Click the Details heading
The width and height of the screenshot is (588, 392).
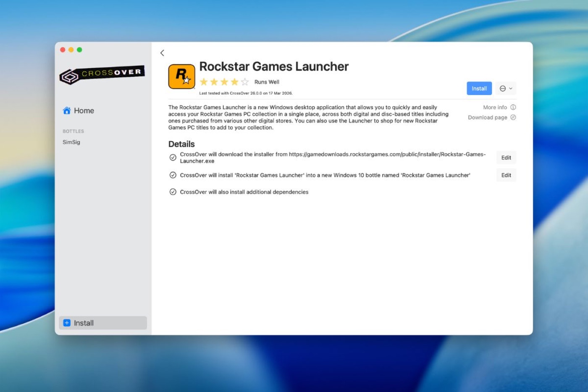(x=181, y=144)
